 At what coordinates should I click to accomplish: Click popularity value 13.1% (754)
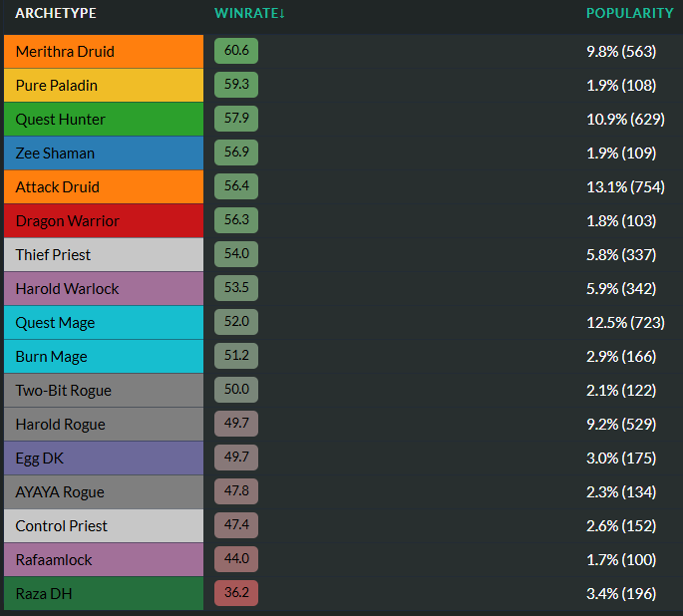pyautogui.click(x=625, y=187)
